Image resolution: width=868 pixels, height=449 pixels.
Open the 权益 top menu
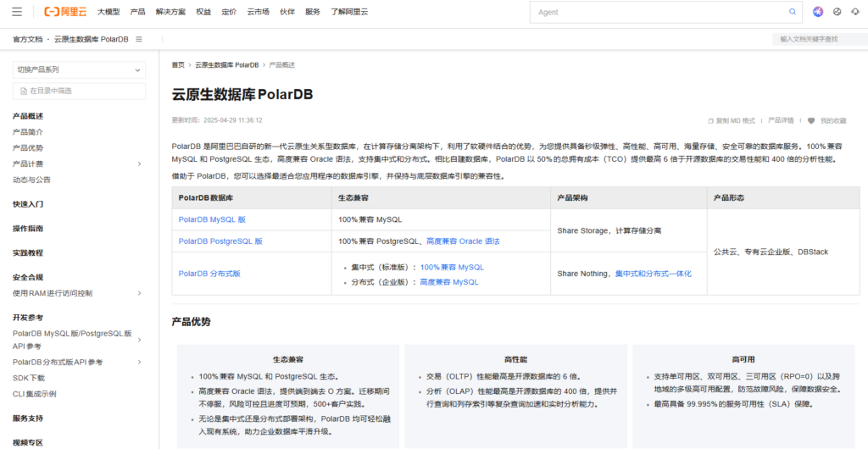click(203, 12)
